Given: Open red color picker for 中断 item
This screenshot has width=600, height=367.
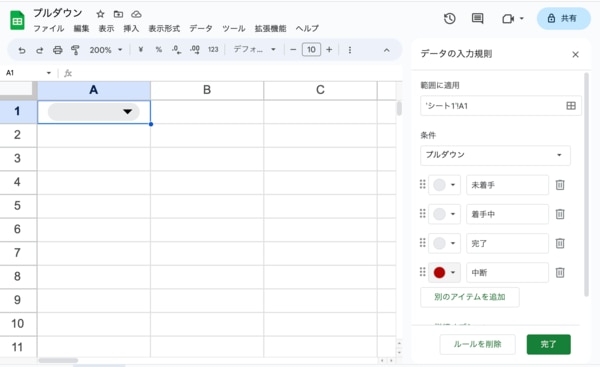Looking at the screenshot, I should [444, 272].
